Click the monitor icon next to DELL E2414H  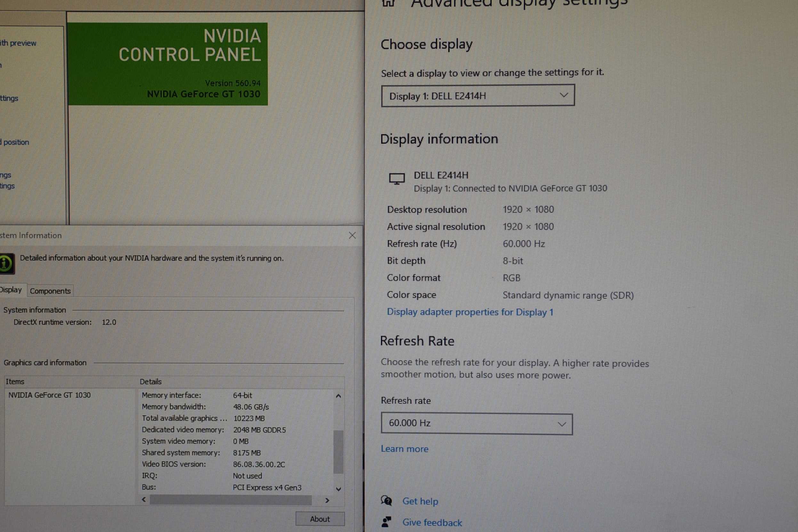click(x=397, y=179)
